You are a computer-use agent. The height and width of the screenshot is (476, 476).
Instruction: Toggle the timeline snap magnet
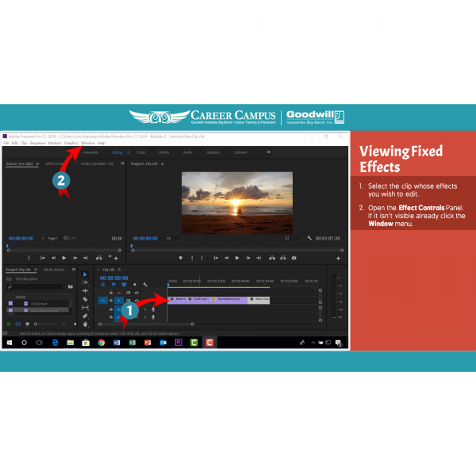[x=113, y=285]
